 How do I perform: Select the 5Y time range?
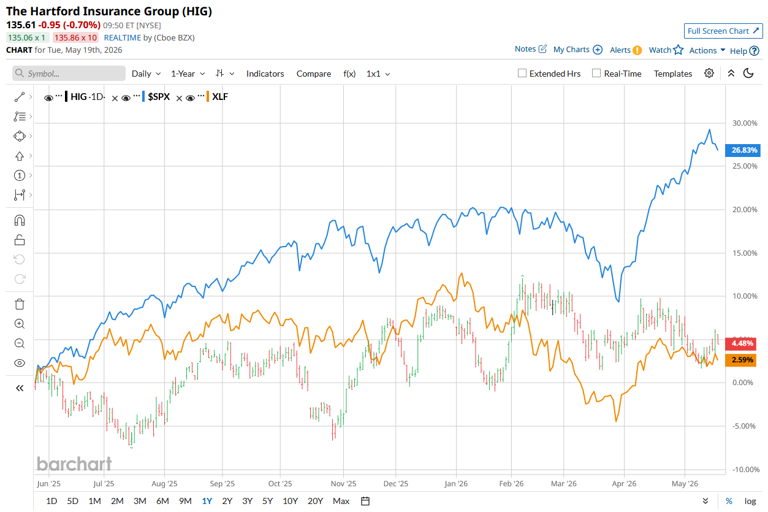pyautogui.click(x=267, y=501)
